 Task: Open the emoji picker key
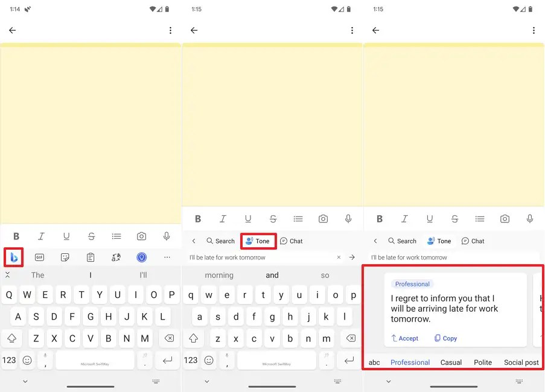(27, 359)
